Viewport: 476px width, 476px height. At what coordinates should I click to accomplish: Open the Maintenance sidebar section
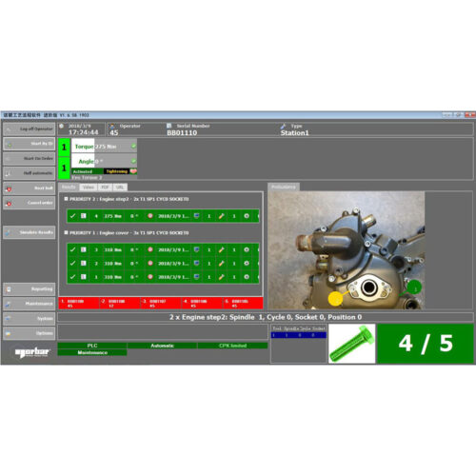(x=30, y=304)
